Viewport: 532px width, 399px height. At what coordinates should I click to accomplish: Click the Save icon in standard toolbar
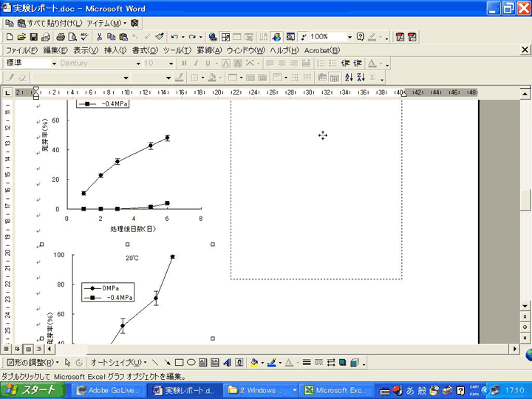coord(33,36)
